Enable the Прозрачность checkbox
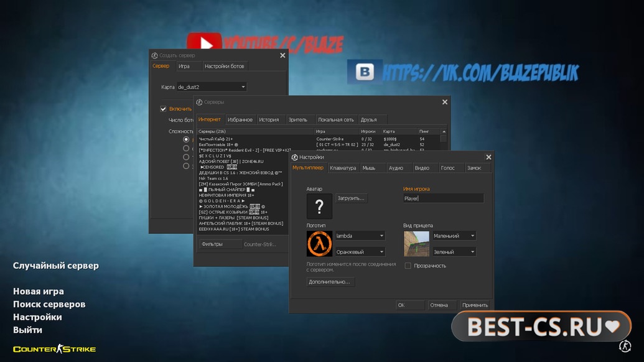 408,266
